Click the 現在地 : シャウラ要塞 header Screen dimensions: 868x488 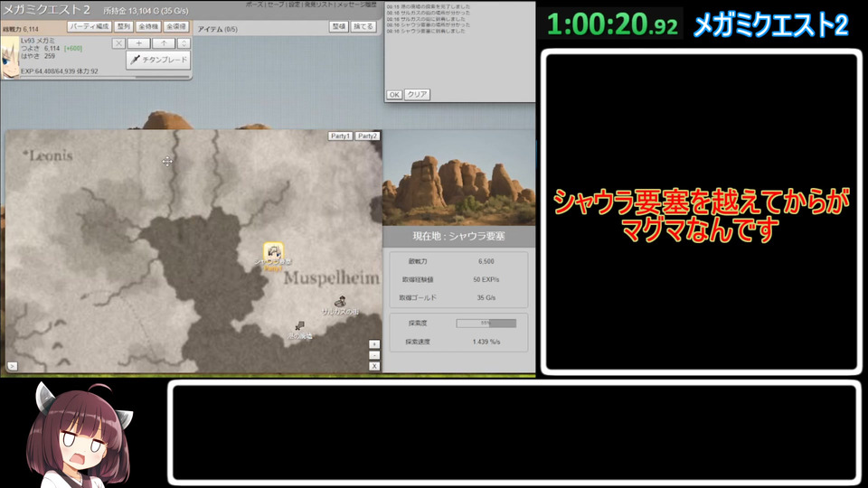tap(459, 236)
